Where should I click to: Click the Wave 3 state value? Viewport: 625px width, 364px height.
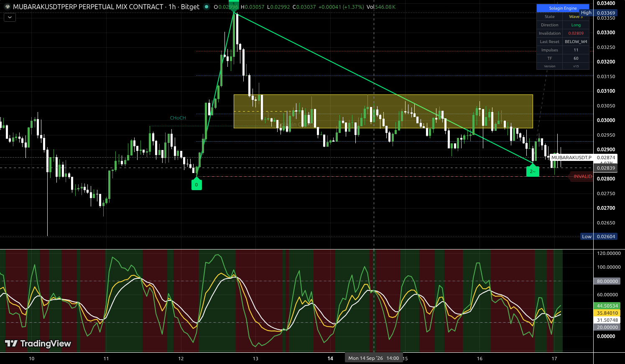[576, 17]
